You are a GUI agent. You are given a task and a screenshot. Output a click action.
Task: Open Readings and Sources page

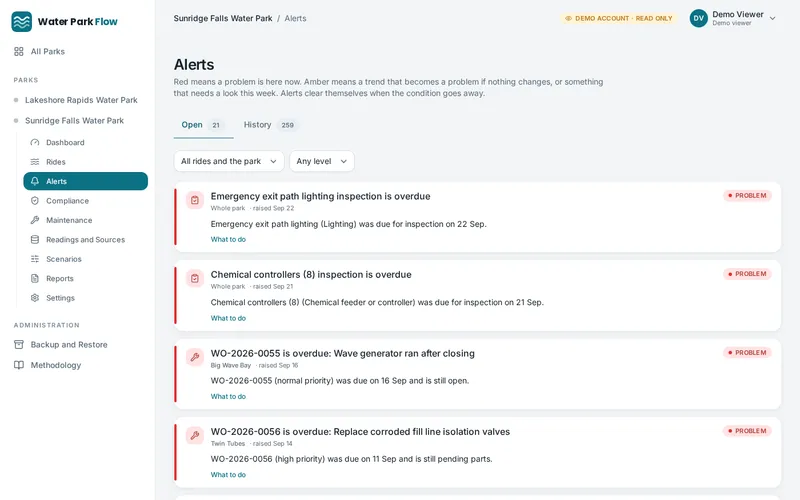pos(86,239)
